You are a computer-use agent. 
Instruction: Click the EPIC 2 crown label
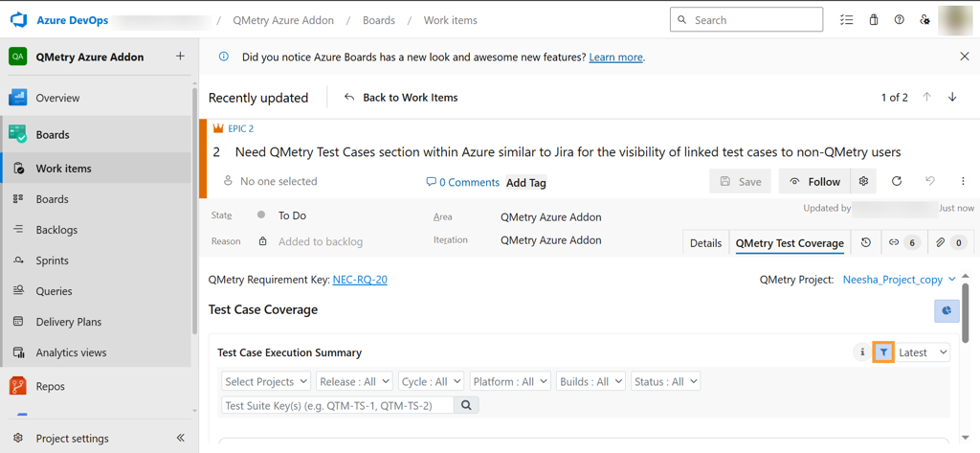(234, 128)
